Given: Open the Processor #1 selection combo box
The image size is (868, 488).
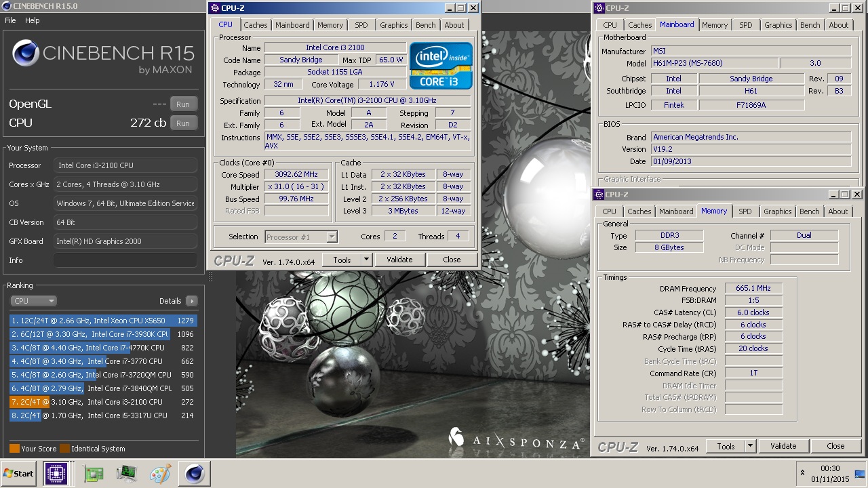Looking at the screenshot, I should coord(301,237).
